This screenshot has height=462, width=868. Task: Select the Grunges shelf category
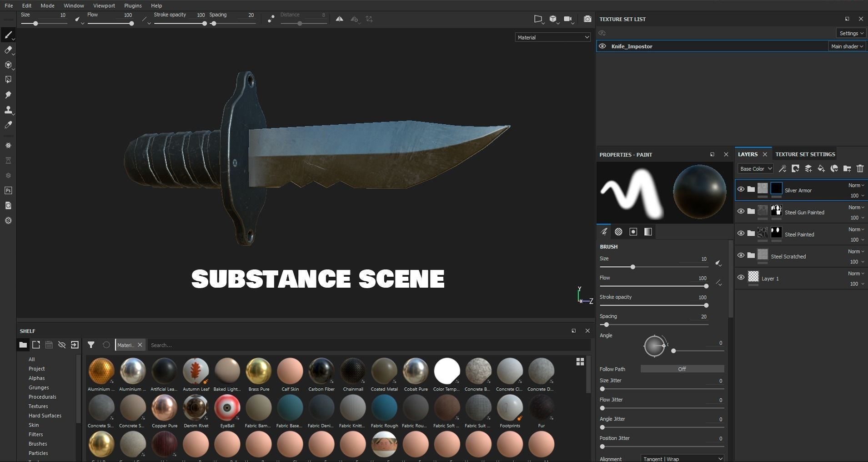click(39, 388)
